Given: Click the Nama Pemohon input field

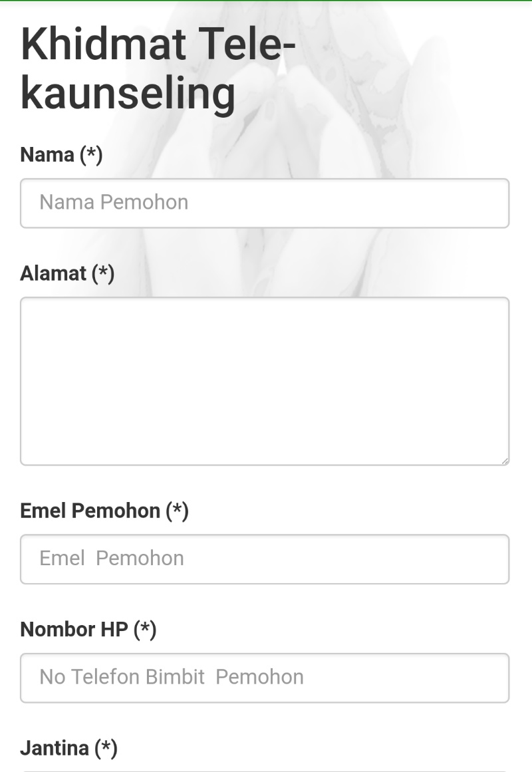Looking at the screenshot, I should pyautogui.click(x=265, y=203).
